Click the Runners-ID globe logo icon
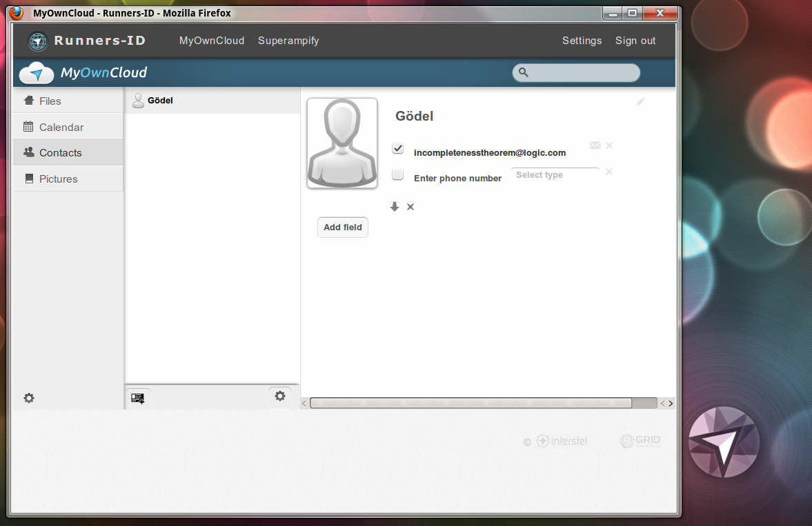This screenshot has width=812, height=526. pyautogui.click(x=38, y=41)
